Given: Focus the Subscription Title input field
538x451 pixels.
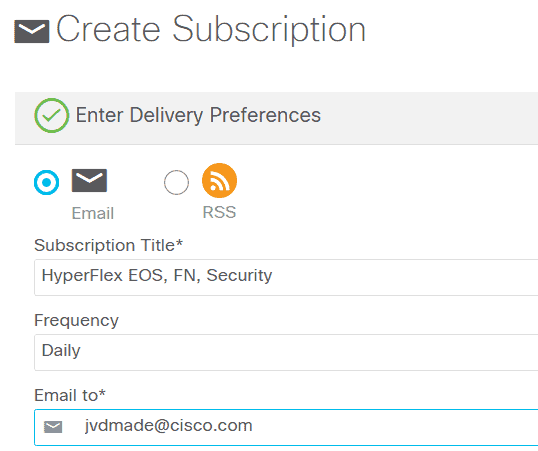Looking at the screenshot, I should coord(286,277).
